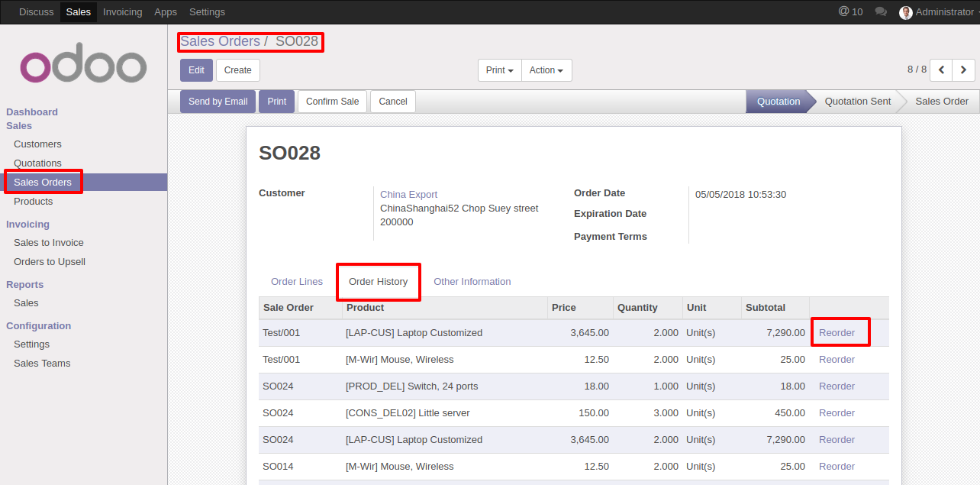Open the Invoicing top menu
Screen dimensions: 980x485
[122, 12]
